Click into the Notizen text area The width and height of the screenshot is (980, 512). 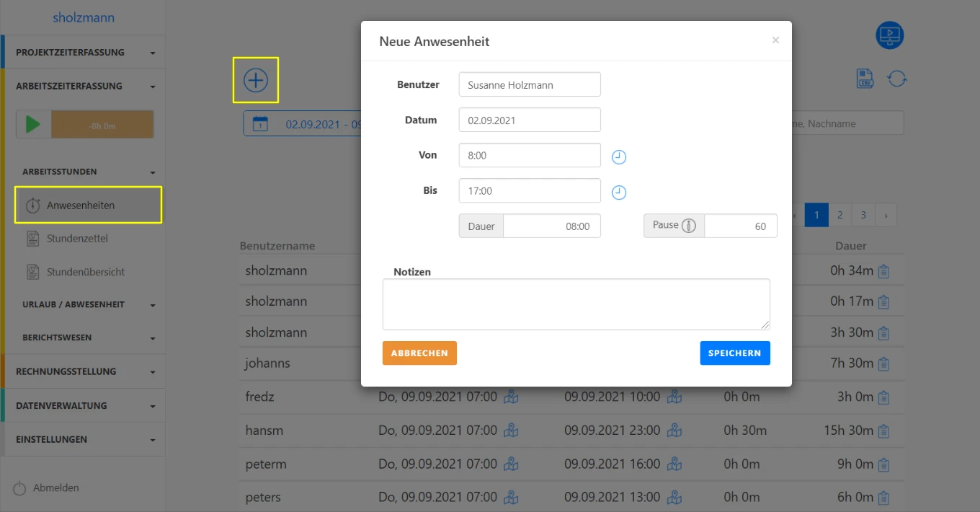(576, 304)
